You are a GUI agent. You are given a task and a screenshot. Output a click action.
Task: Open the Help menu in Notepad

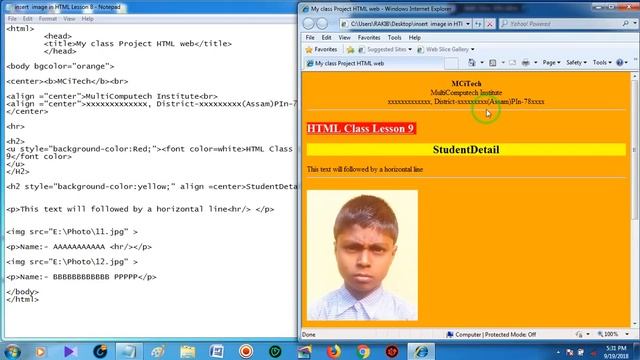87,19
